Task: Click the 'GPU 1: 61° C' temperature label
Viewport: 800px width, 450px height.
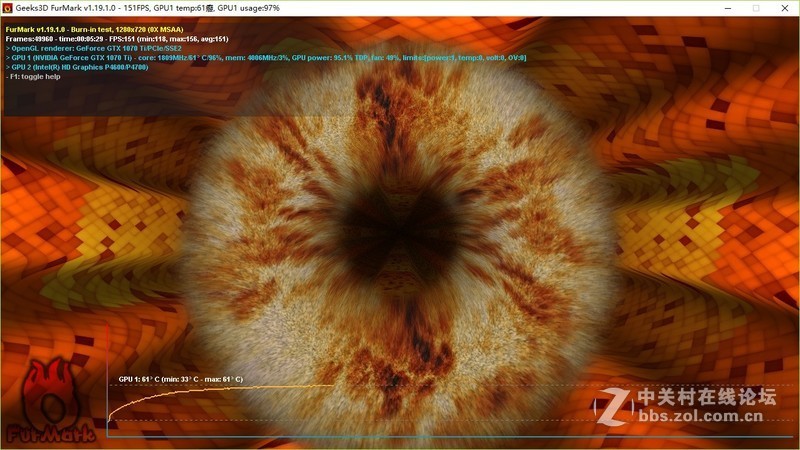Action: click(181, 379)
